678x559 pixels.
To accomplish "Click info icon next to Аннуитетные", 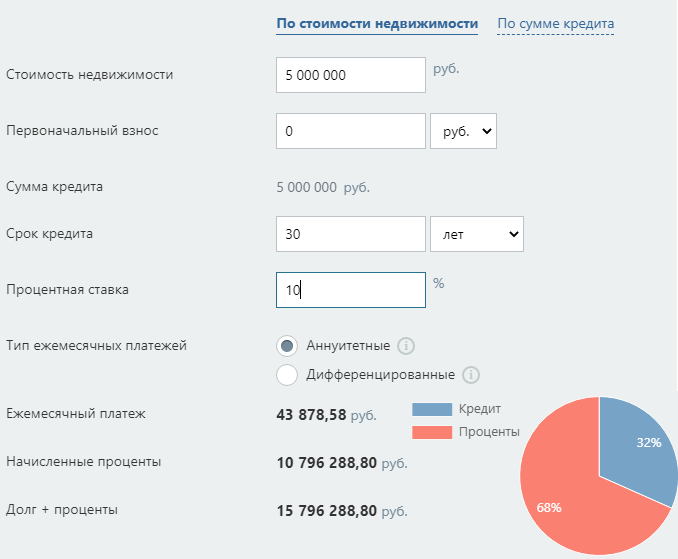I will point(406,346).
